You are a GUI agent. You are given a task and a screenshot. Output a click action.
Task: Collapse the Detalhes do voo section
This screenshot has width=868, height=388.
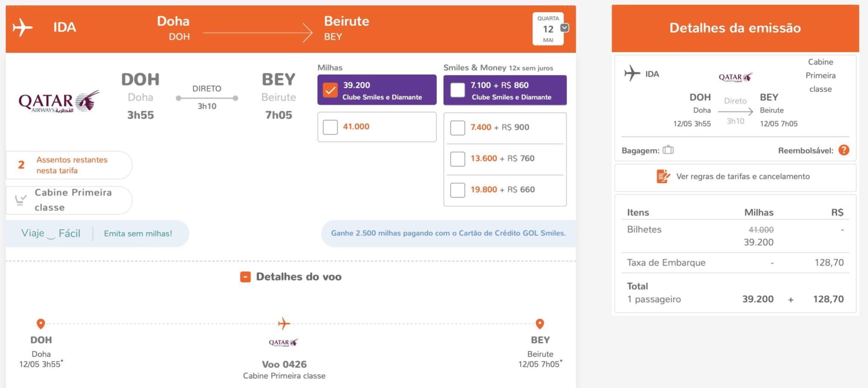245,277
